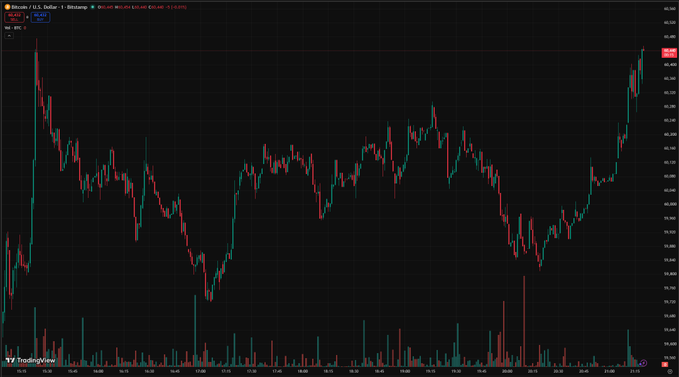Image resolution: width=679 pixels, height=377 pixels.
Task: Click the red volume value label on price axis
Action: click(x=665, y=364)
